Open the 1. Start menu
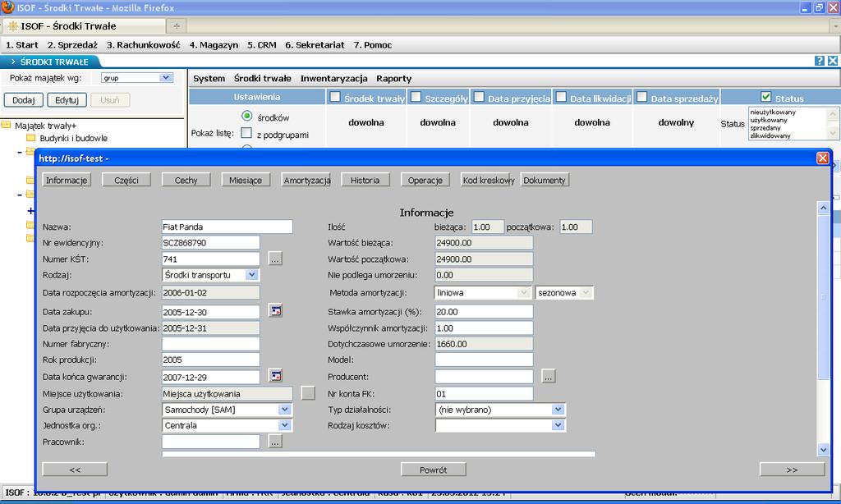This screenshot has width=841, height=504. tap(22, 45)
